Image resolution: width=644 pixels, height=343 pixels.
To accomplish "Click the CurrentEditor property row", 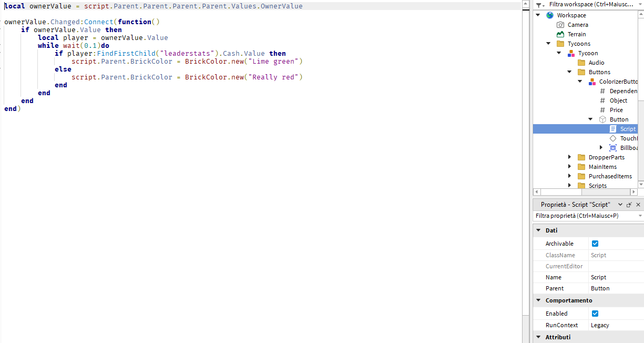I will click(588, 266).
